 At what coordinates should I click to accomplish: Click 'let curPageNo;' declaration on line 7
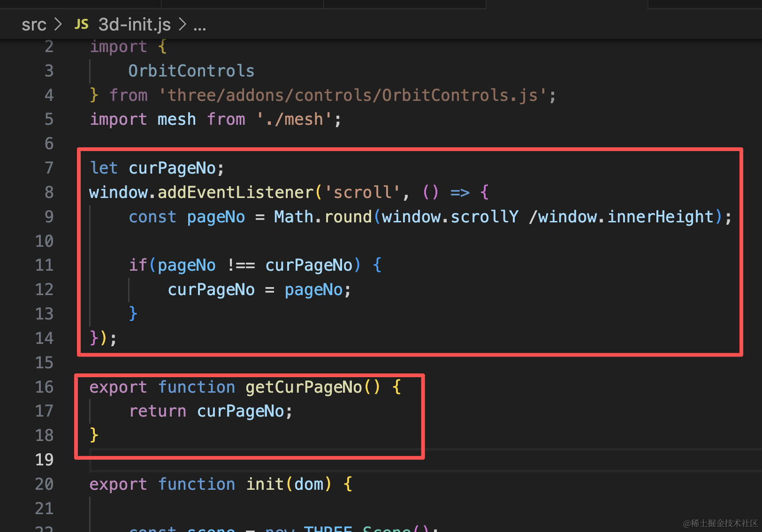157,168
